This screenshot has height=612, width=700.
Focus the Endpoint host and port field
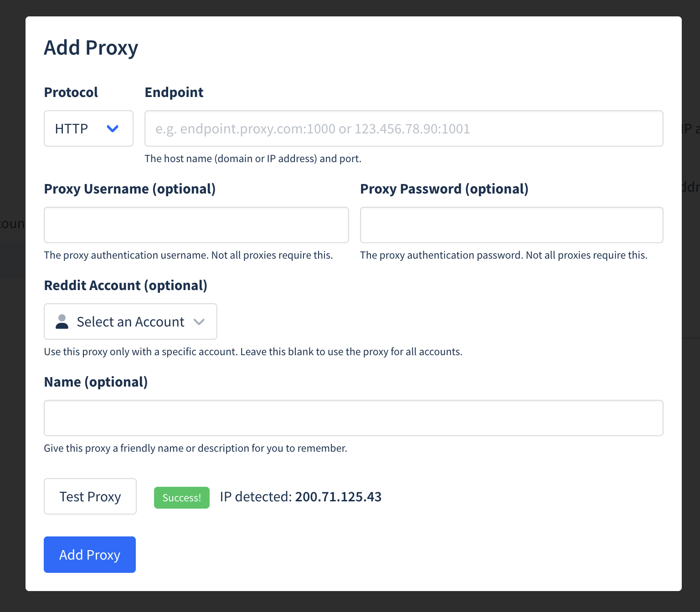pos(404,128)
